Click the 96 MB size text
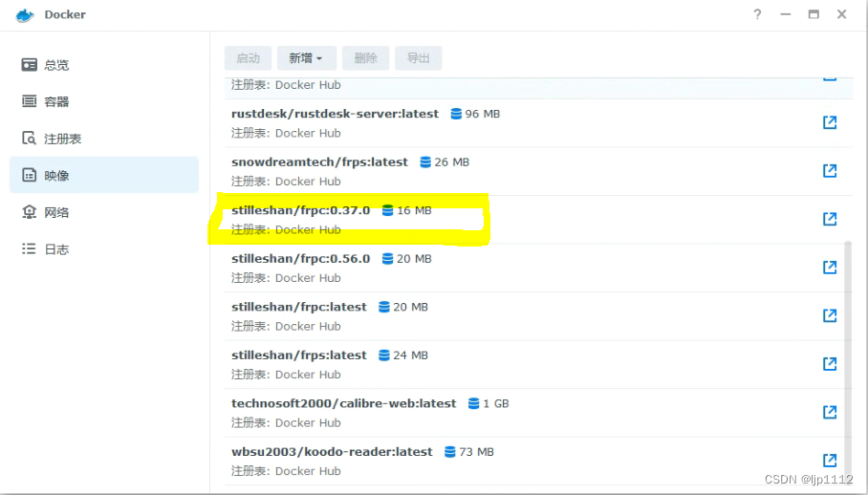This screenshot has height=495, width=868. point(483,114)
